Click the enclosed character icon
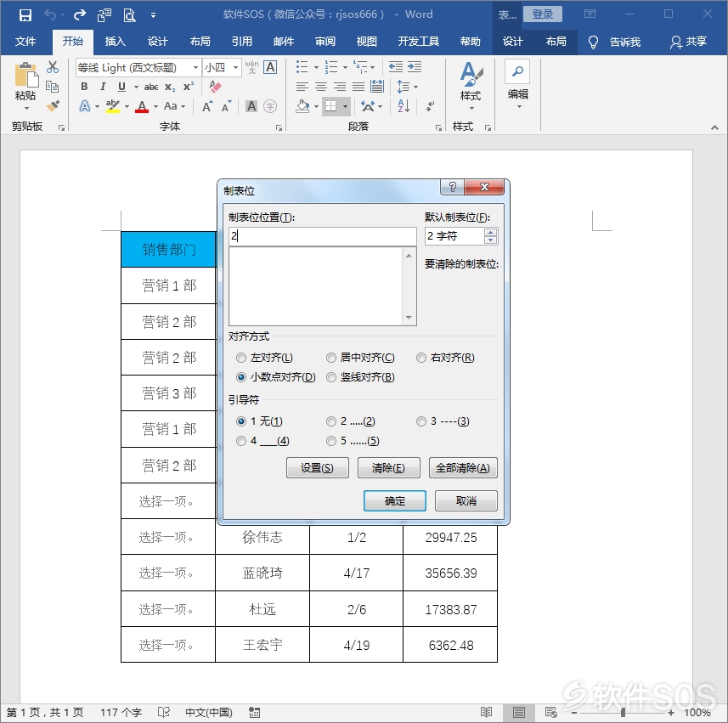 (x=270, y=106)
